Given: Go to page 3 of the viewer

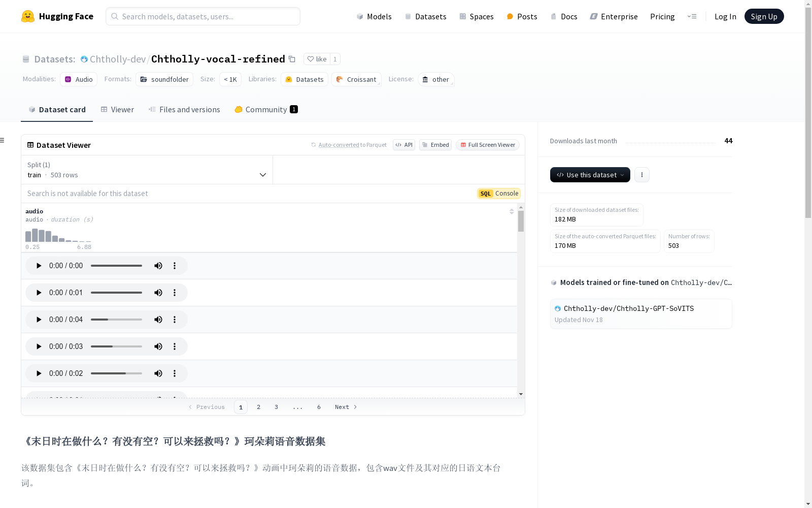Looking at the screenshot, I should (x=276, y=407).
